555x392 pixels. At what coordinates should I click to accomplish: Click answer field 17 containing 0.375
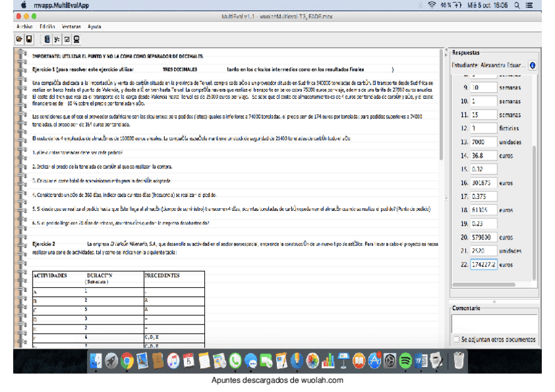tap(484, 196)
